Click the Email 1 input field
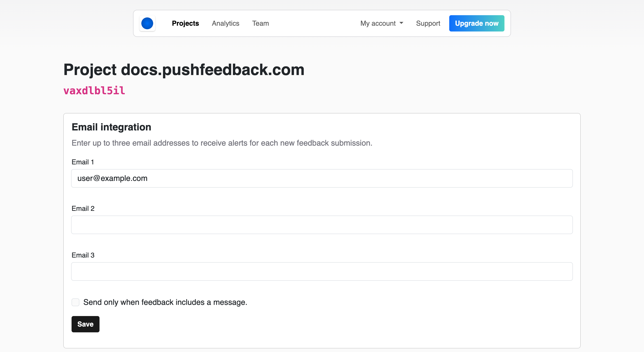Image resolution: width=644 pixels, height=352 pixels. (322, 179)
